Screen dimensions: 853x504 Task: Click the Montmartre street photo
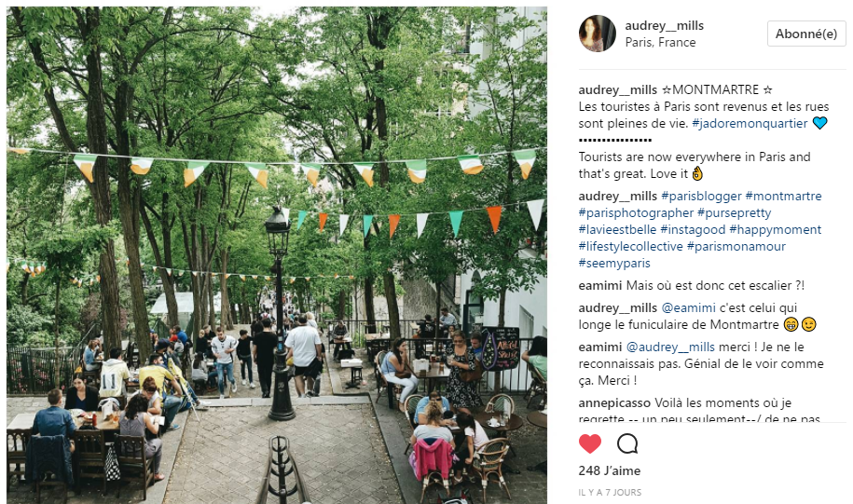coord(277,255)
